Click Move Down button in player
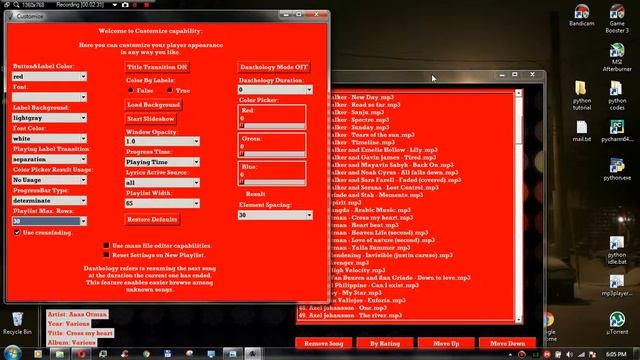This screenshot has width=640, height=360. 507,343
